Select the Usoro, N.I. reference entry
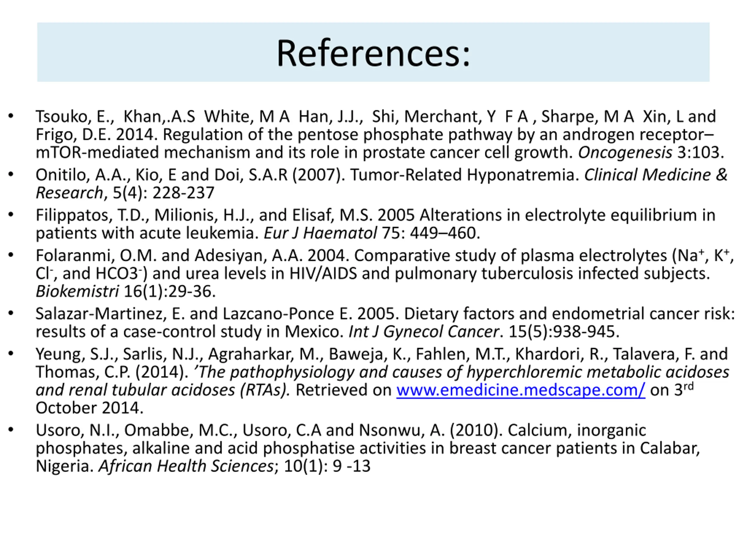Image resolution: width=747 pixels, height=560 pixels. click(368, 448)
